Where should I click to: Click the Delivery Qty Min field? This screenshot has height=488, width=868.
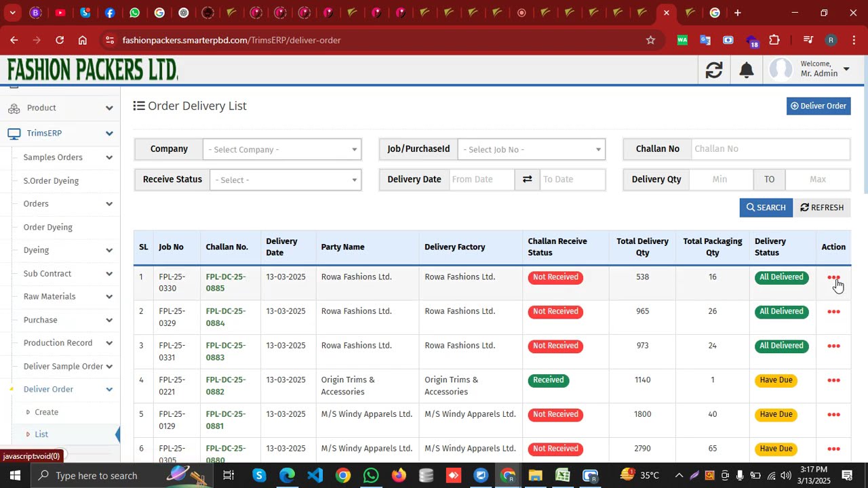pos(720,180)
